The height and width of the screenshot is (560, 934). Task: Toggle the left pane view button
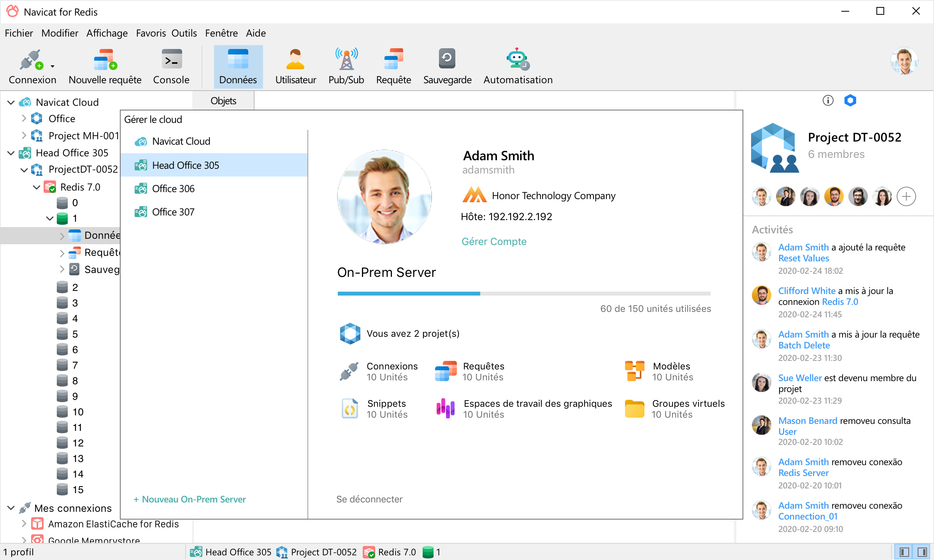pyautogui.click(x=904, y=552)
